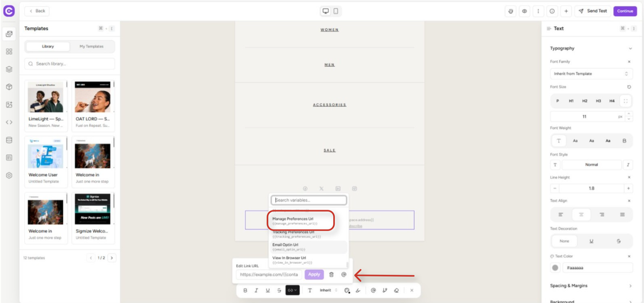Viewport: 644px width, 303px height.
Task: Select Tracking Preferences Url variable
Action: click(x=308, y=234)
